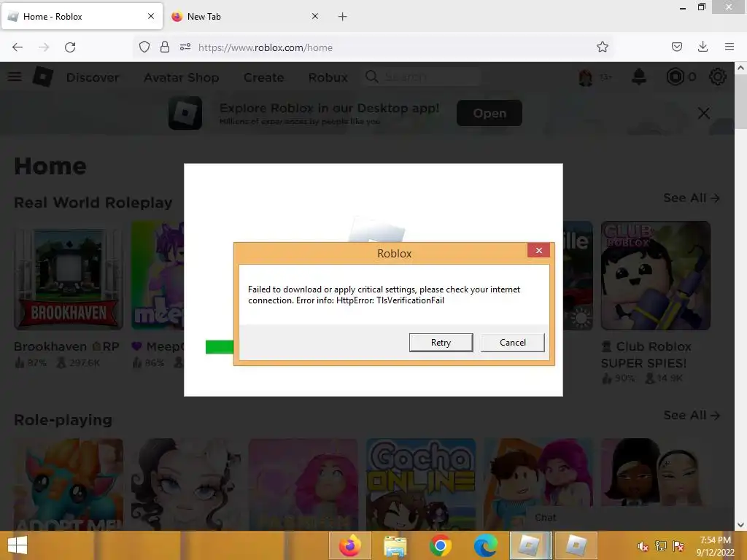
Task: Open the Robux navbar item
Action: pos(328,77)
